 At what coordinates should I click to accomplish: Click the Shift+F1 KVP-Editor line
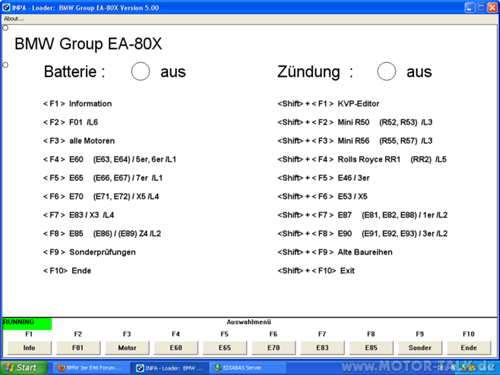click(328, 104)
